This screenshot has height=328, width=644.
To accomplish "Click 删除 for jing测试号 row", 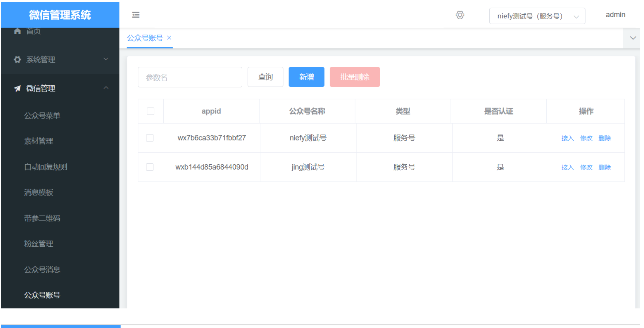I will (x=605, y=167).
